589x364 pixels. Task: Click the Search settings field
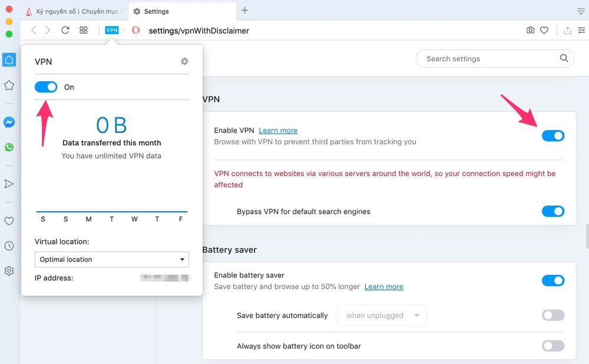[x=489, y=59]
